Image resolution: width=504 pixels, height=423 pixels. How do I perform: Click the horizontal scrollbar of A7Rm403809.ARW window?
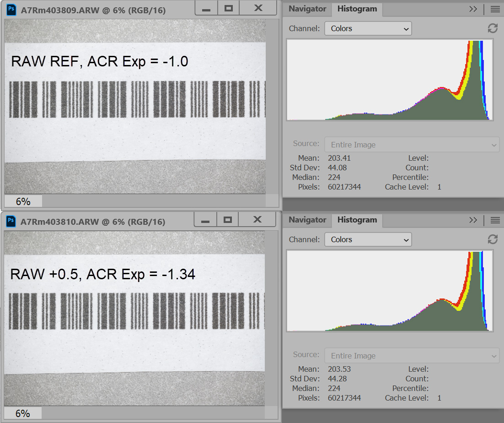154,201
